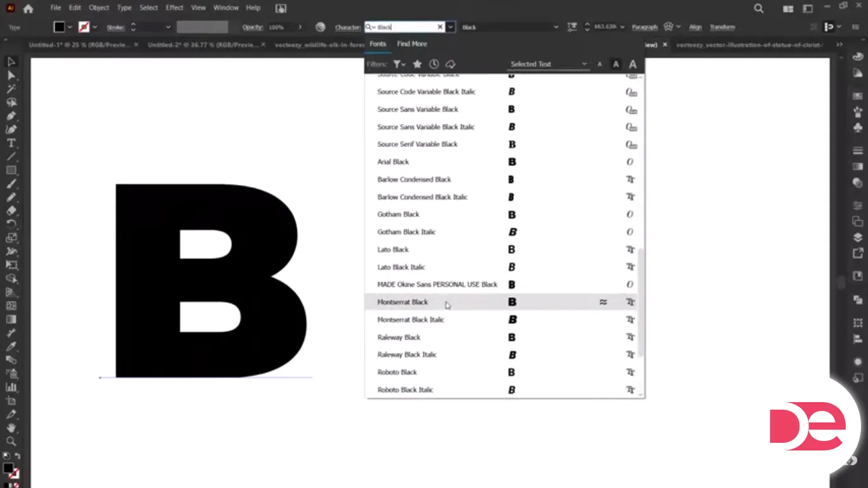
Task: Toggle the recently added fonts filter
Action: point(434,64)
